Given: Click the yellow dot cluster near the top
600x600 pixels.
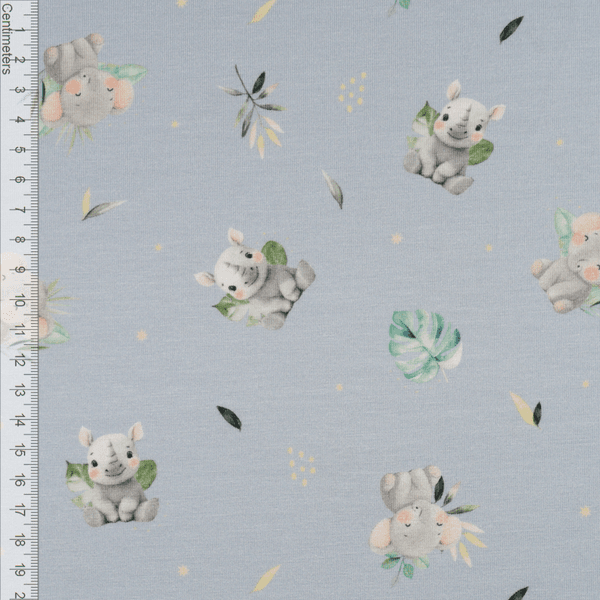Looking at the screenshot, I should tap(352, 92).
